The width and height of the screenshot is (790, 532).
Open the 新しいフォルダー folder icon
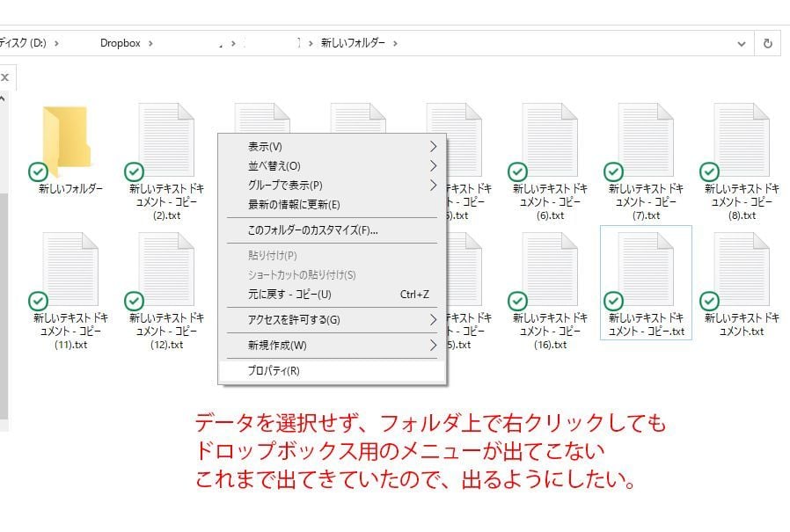point(66,136)
